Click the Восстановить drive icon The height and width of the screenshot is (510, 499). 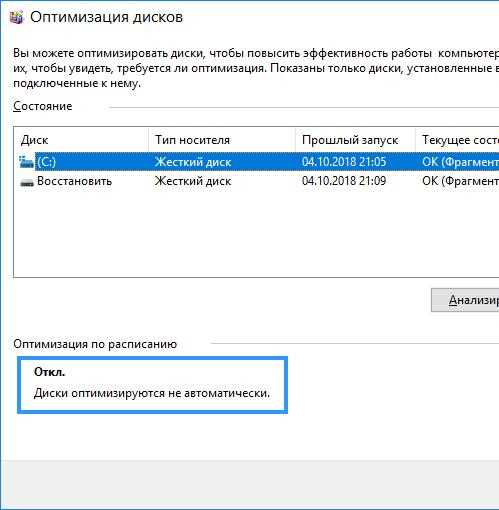click(x=27, y=182)
